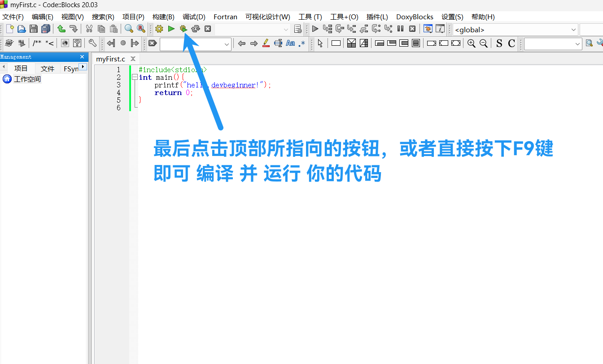Click the Zoom out magnifier icon
Image resolution: width=603 pixels, height=364 pixels.
click(x=483, y=43)
